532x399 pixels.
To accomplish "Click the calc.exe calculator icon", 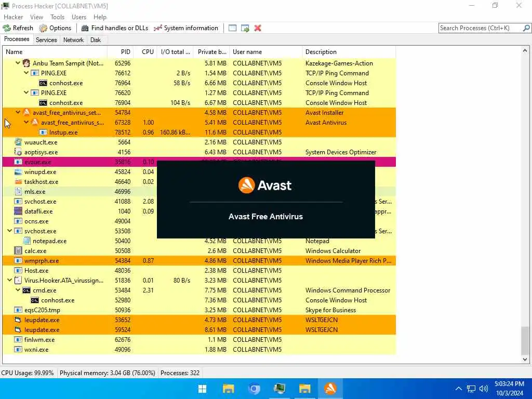I will click(x=18, y=251).
